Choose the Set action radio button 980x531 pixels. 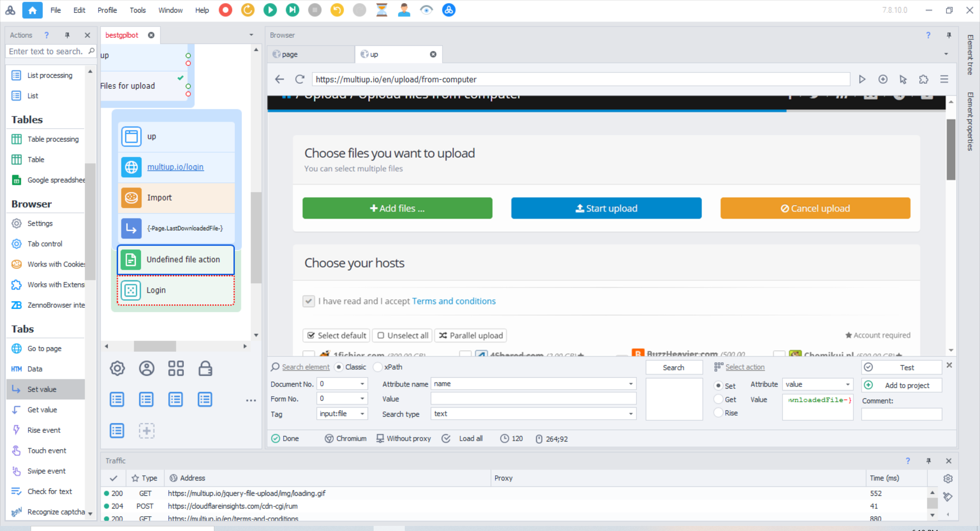click(x=718, y=386)
